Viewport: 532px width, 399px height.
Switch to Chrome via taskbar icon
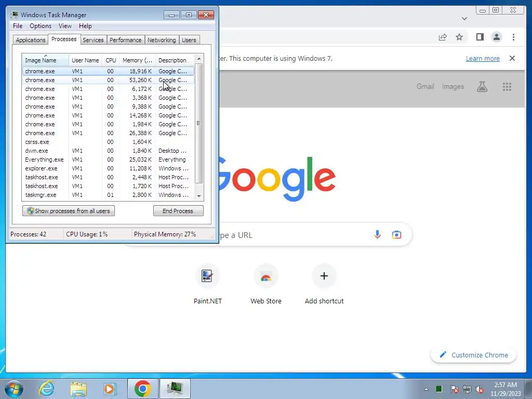coord(142,389)
